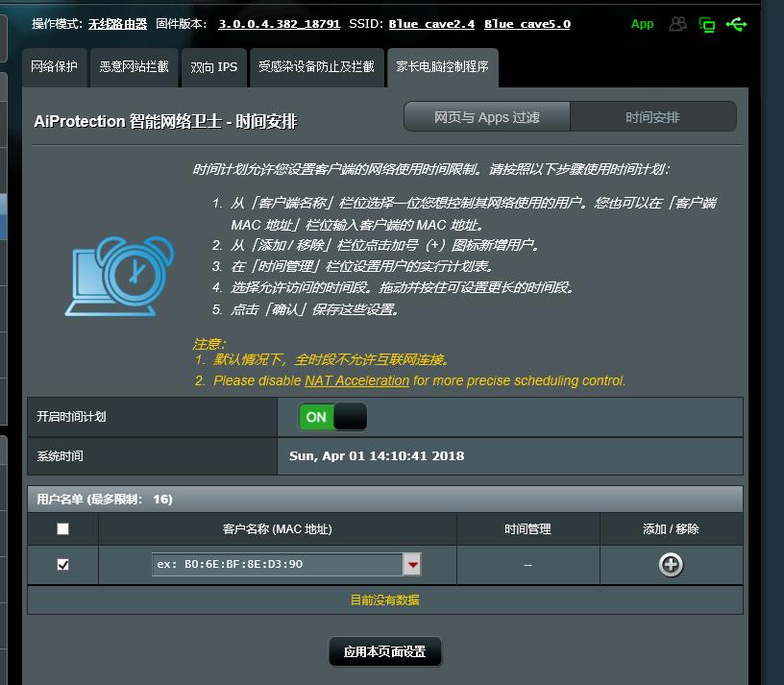Click the Blue_cave5.0 SSID link
The width and height of the screenshot is (784, 685).
point(527,24)
